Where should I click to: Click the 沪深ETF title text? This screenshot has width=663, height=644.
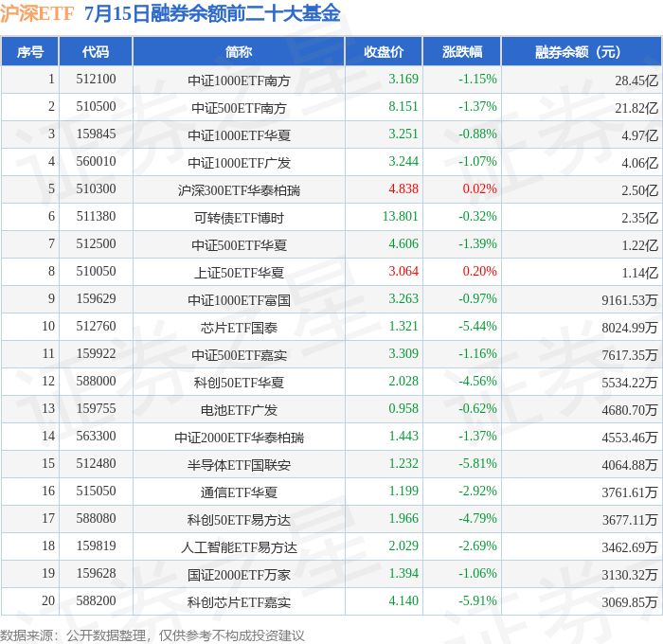coord(37,13)
